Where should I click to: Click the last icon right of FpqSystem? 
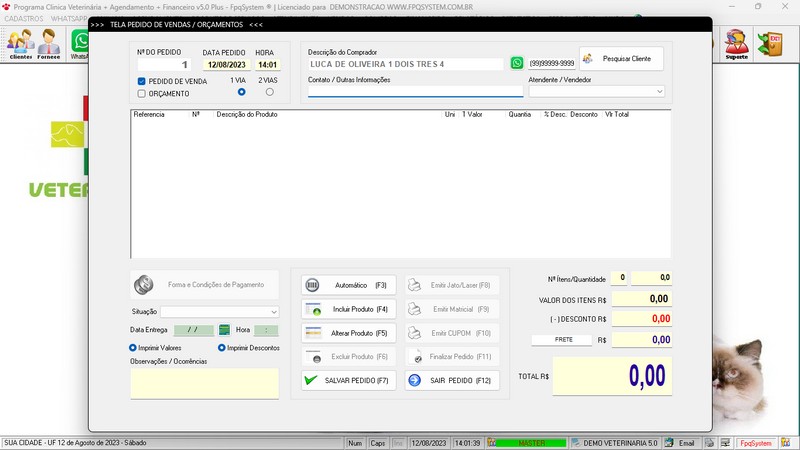785,443
